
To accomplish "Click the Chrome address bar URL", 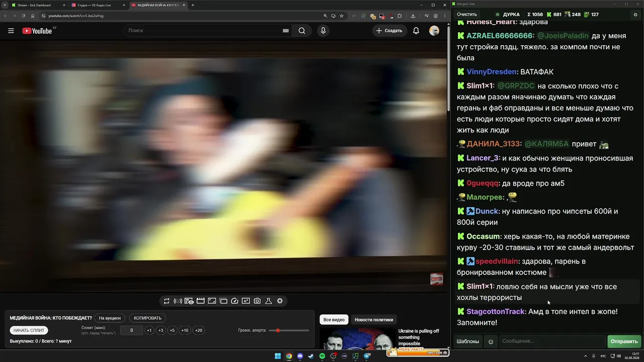I will (76, 16).
